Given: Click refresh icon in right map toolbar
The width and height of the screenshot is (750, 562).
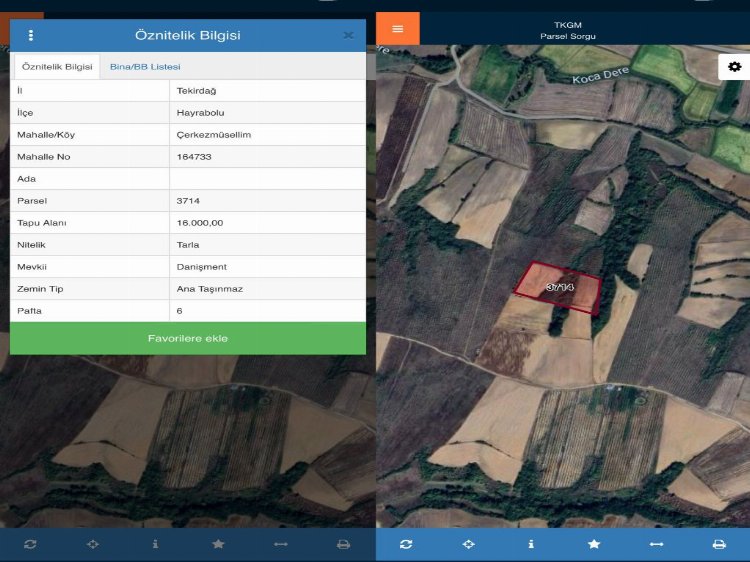Looking at the screenshot, I should [x=405, y=544].
